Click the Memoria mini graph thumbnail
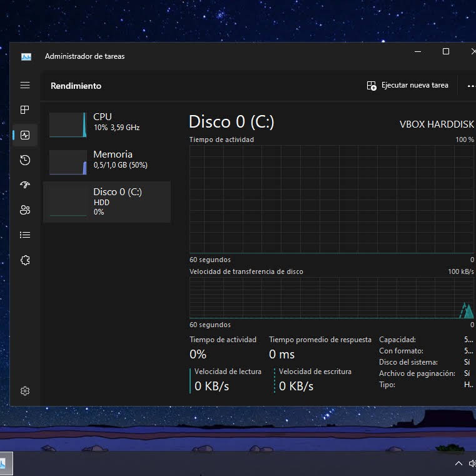This screenshot has height=476, width=476. [68, 162]
